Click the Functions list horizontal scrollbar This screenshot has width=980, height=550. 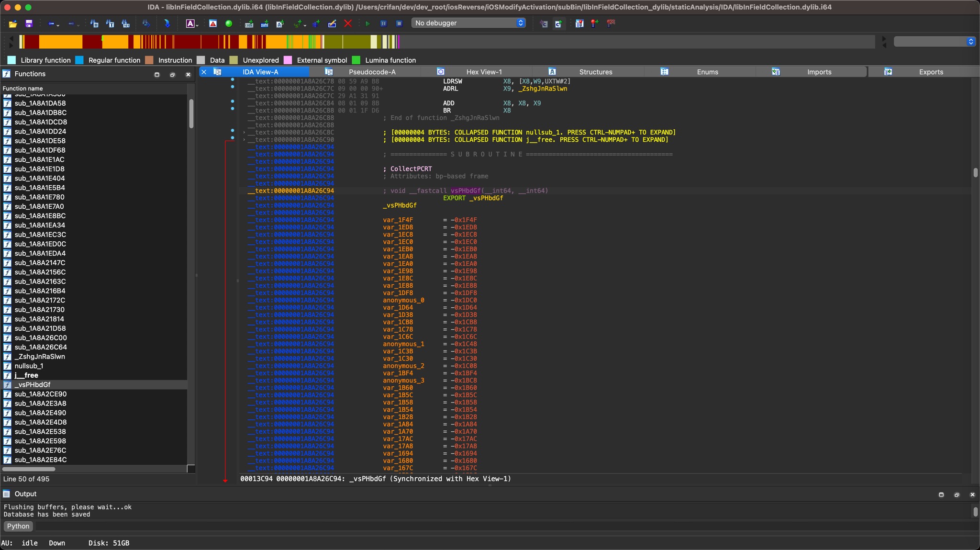tap(29, 469)
